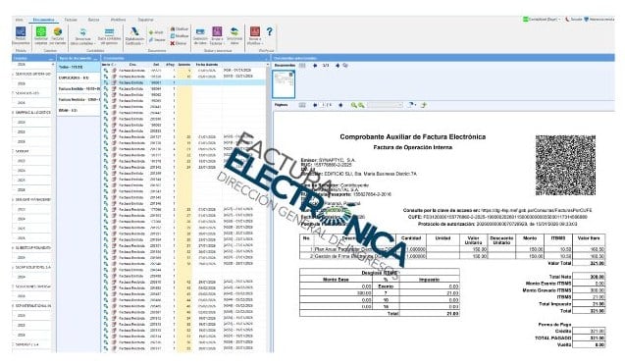Screen dimensions: 625x364
Task: Switch to the Facturas ribbon tab
Action: (71, 20)
